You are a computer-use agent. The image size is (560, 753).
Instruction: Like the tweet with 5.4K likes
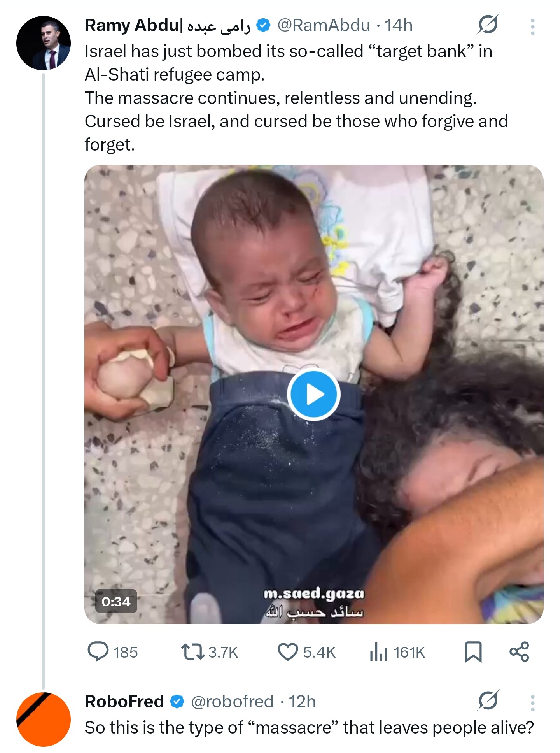[x=306, y=652]
